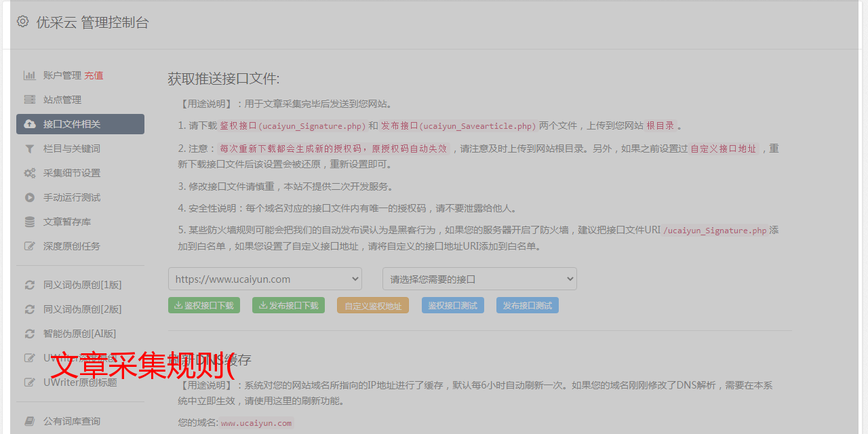The width and height of the screenshot is (868, 434).
Task: Click the 获取推送接口文件: heading
Action: (224, 79)
